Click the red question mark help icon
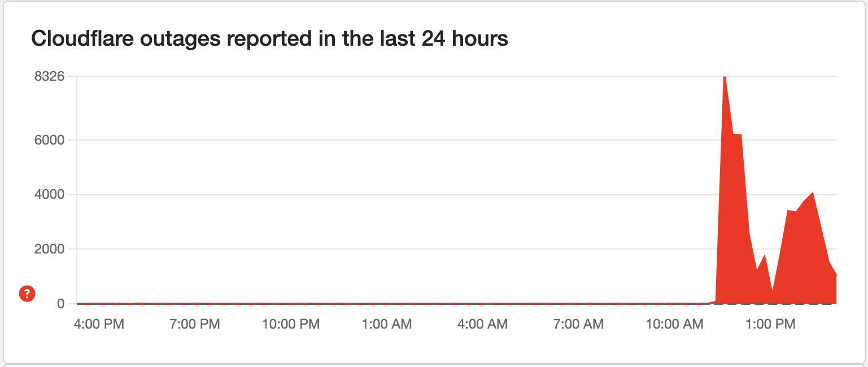868x367 pixels. pos(27,294)
